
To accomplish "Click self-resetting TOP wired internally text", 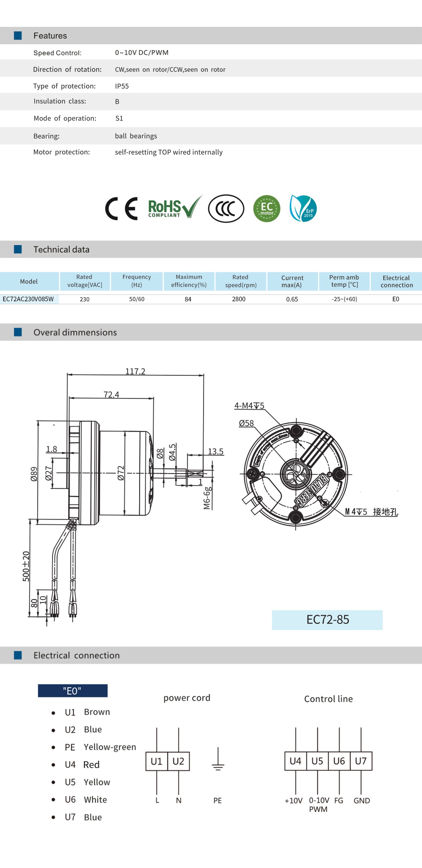I will click(169, 152).
